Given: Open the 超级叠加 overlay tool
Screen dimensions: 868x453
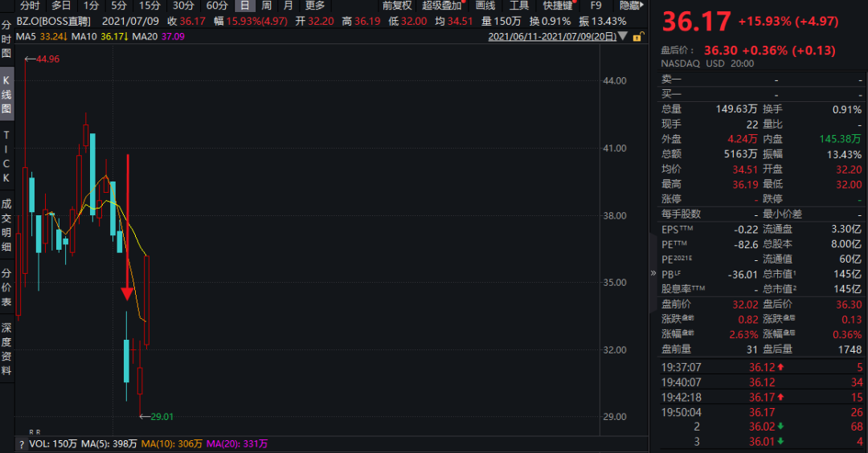Looking at the screenshot, I should pos(442,6).
